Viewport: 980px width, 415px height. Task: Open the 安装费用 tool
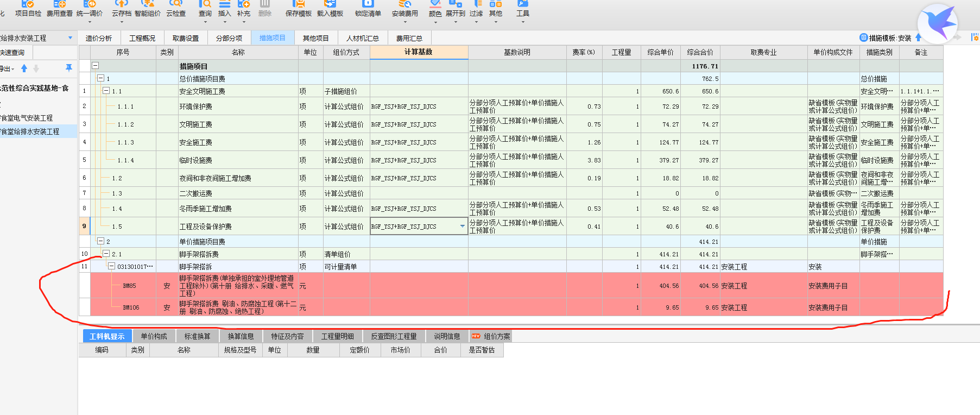click(x=405, y=9)
